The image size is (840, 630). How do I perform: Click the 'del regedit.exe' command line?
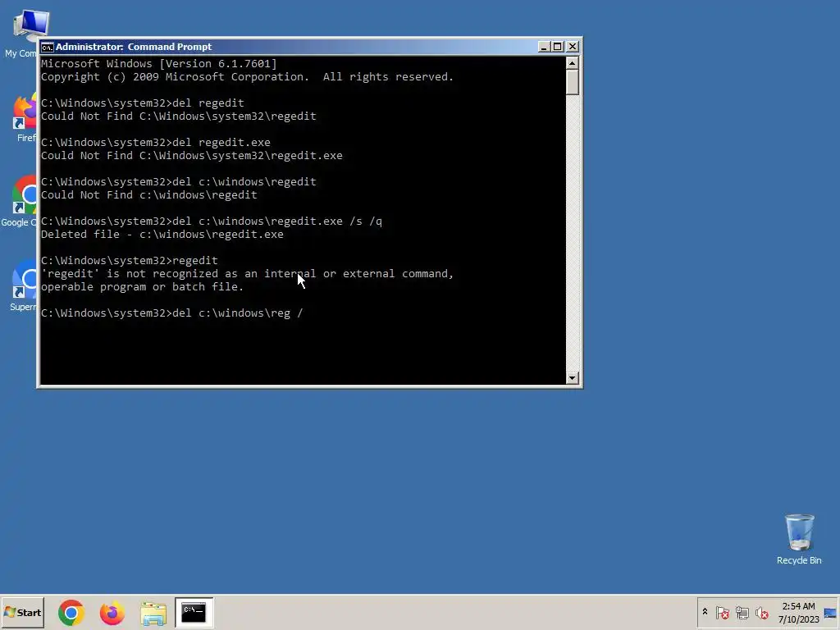tap(155, 143)
